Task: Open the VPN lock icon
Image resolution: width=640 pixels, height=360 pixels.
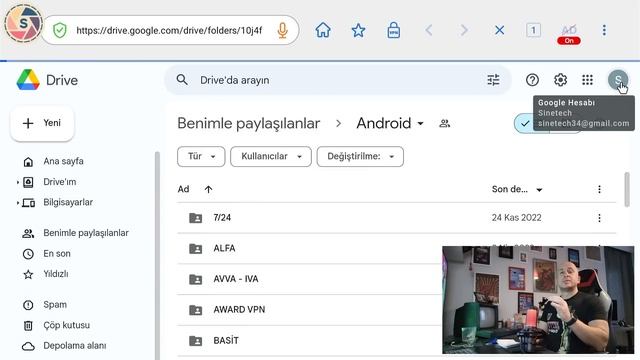Action: [x=393, y=30]
